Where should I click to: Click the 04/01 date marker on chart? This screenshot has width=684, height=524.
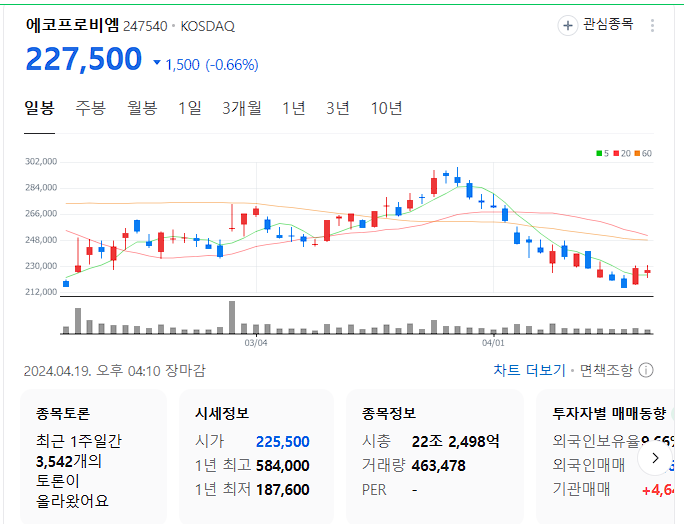pos(493,343)
